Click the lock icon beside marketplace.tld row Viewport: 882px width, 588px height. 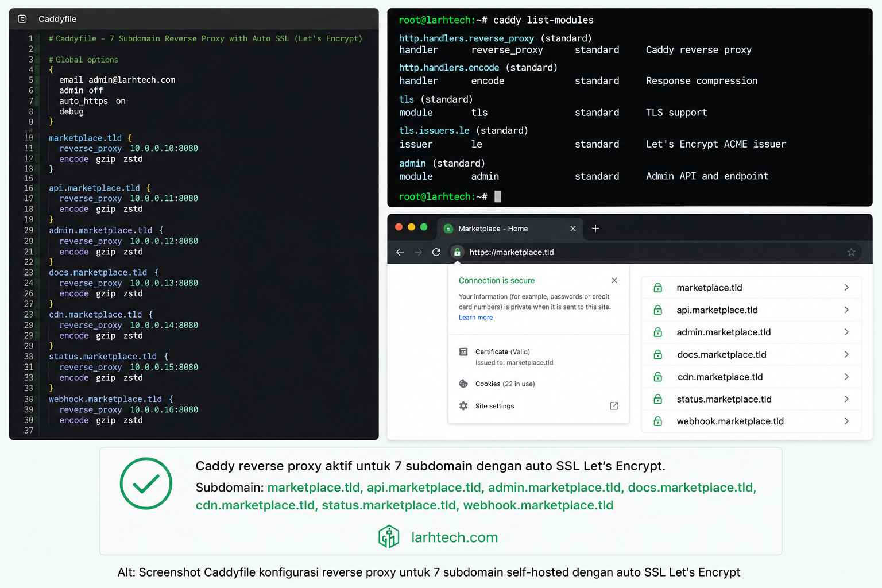coord(658,288)
